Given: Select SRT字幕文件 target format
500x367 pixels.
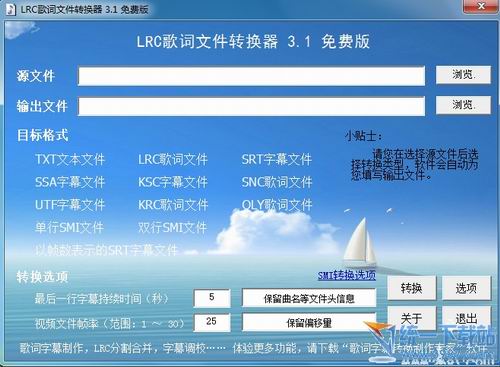Looking at the screenshot, I should coord(277,160).
